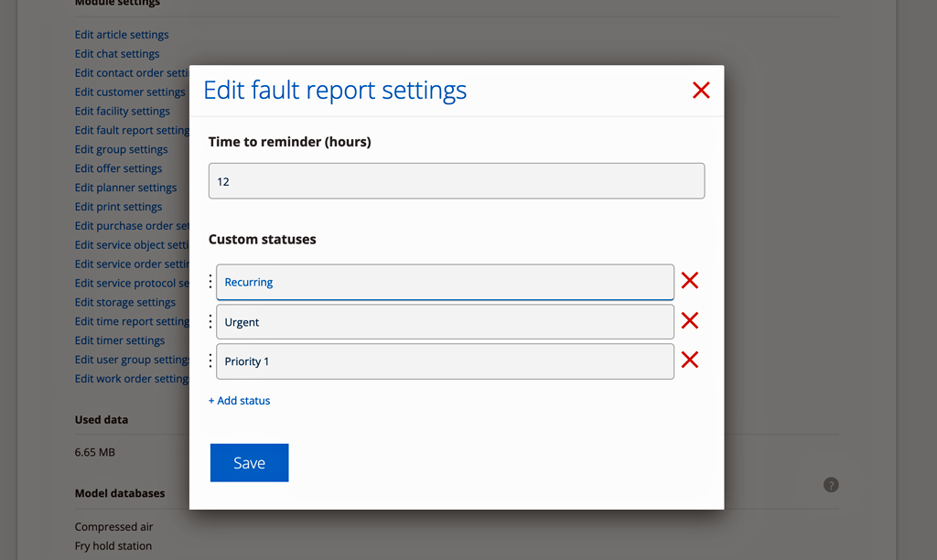Open the help question mark icon

pos(831,485)
